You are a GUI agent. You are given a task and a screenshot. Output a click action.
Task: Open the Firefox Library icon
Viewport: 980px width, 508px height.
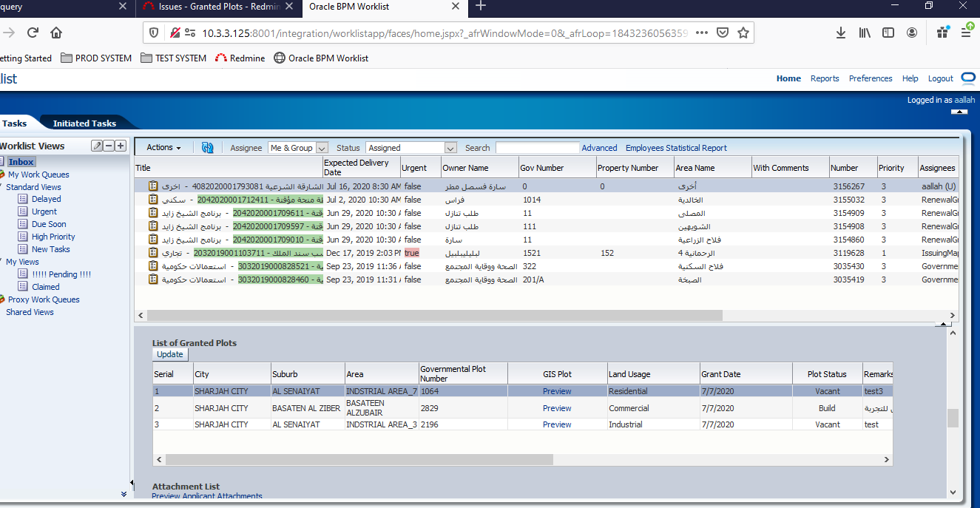point(865,33)
